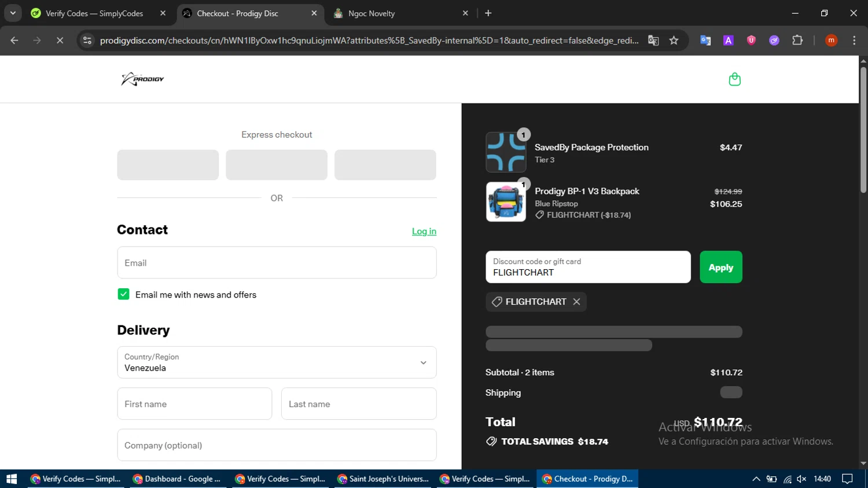This screenshot has width=868, height=488.
Task: Show hidden system tray icons chevron
Action: [x=756, y=479]
